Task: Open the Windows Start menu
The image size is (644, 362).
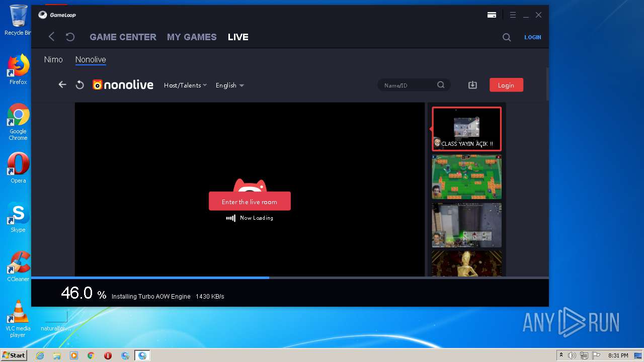Action: click(14, 355)
